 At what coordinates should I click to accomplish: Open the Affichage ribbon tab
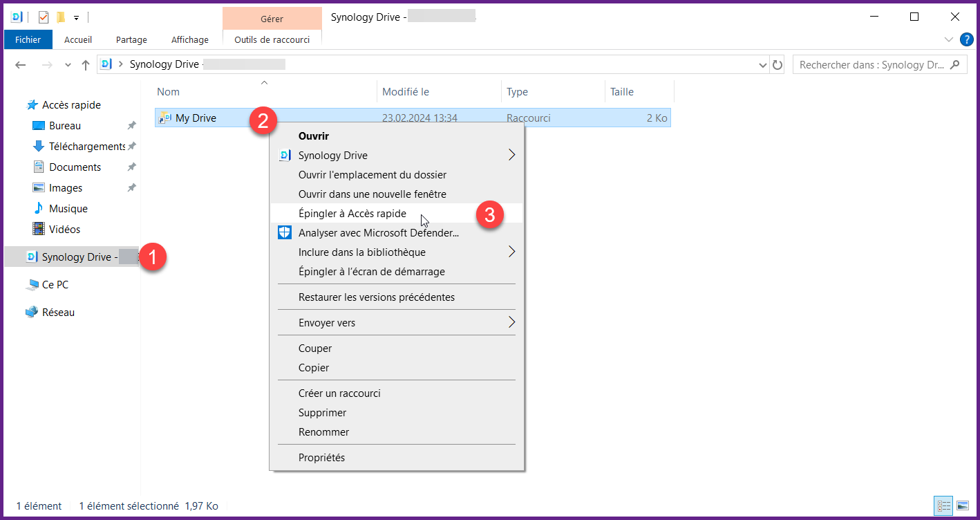coord(189,40)
